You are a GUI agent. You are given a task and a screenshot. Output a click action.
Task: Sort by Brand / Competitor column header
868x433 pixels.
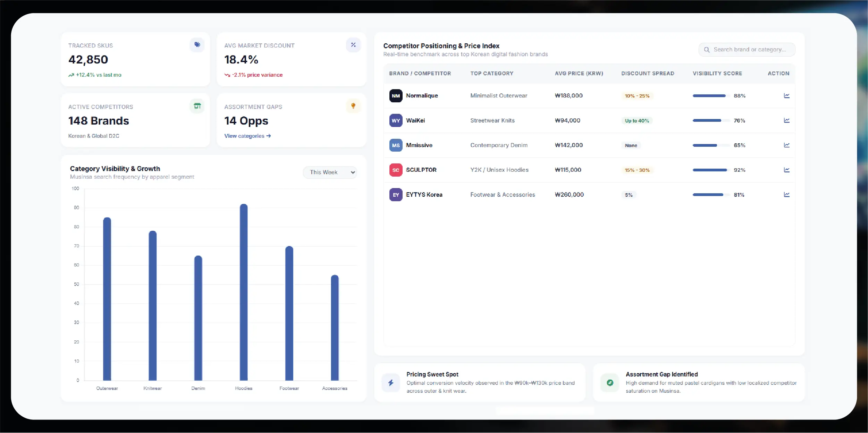[420, 74]
